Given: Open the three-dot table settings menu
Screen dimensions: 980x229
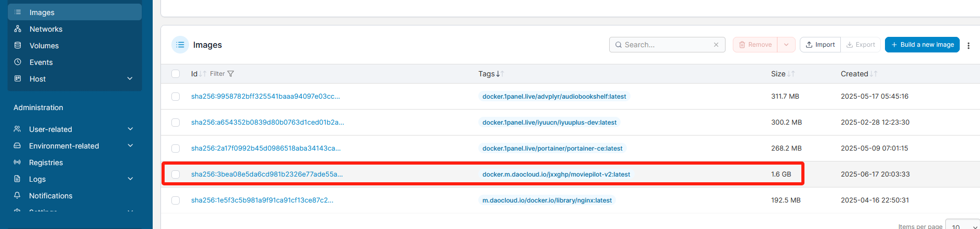Looking at the screenshot, I should pyautogui.click(x=969, y=45).
